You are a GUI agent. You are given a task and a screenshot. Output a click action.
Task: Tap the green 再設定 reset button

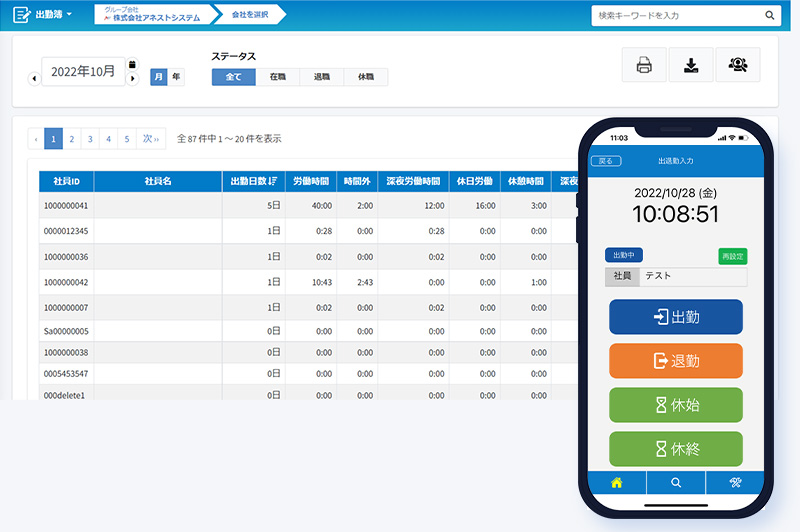click(732, 256)
